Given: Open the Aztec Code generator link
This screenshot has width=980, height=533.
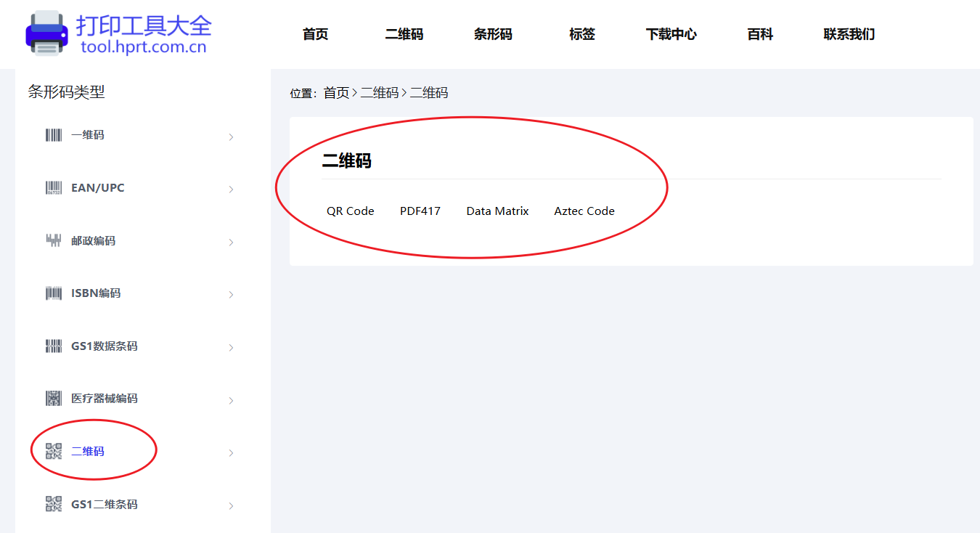Looking at the screenshot, I should (584, 211).
